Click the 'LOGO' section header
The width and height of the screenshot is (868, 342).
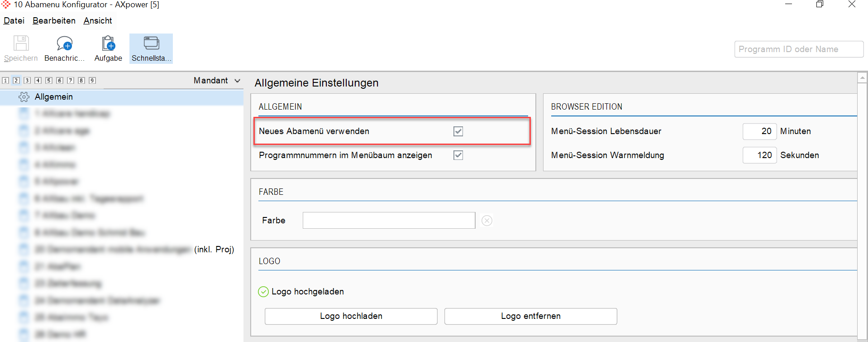coord(269,261)
